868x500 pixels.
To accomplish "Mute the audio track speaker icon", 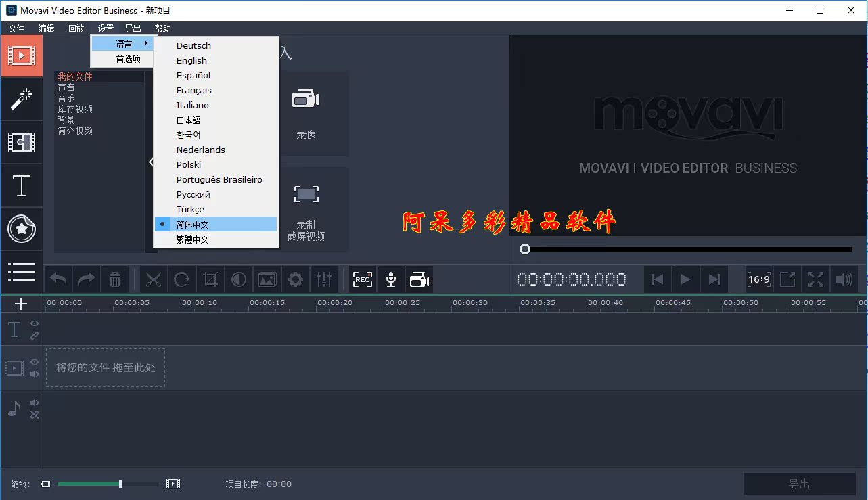I will tap(35, 403).
